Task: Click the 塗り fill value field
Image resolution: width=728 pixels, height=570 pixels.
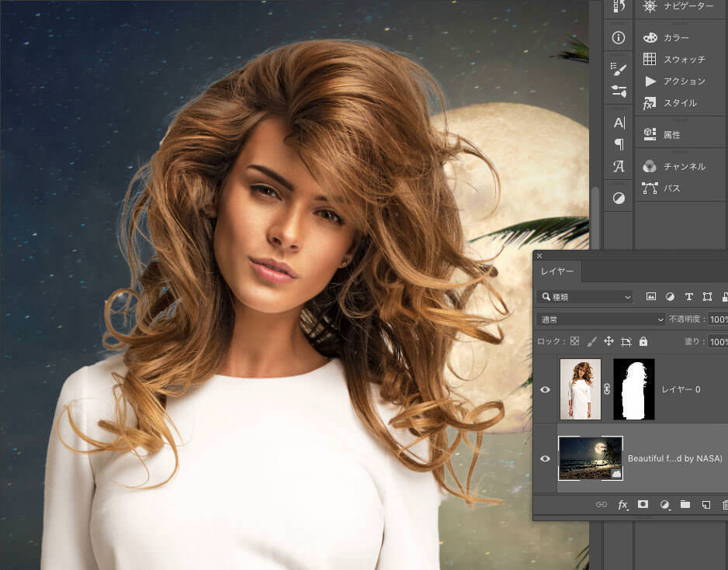Action: point(717,342)
